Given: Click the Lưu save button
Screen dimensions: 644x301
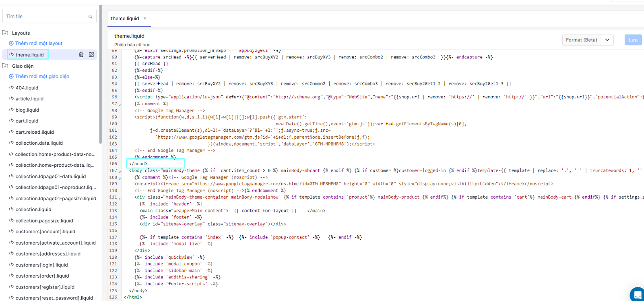Looking at the screenshot, I should [633, 40].
